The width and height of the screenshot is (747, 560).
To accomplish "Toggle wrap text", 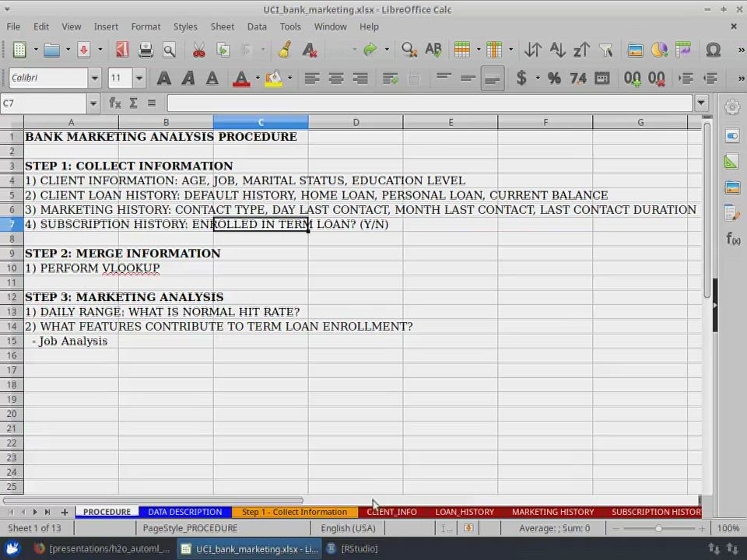I will (x=390, y=78).
